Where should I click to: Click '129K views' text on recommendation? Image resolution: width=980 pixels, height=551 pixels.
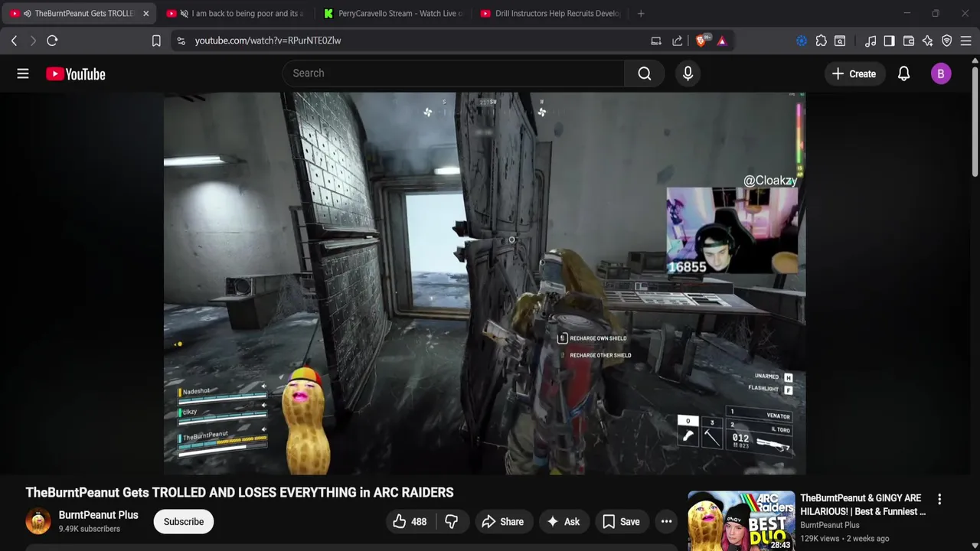point(820,539)
